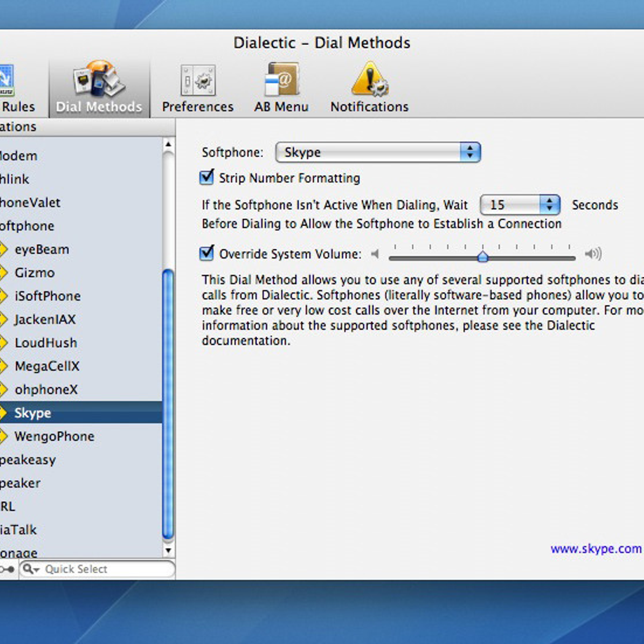This screenshot has height=644, width=644.
Task: Click the low volume speaker icon
Action: pos(375,254)
